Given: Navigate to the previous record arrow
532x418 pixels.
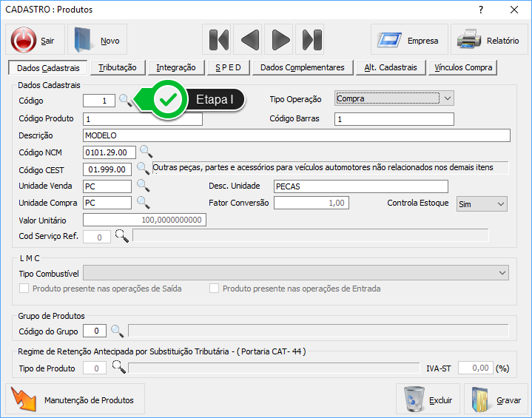Looking at the screenshot, I should 250,40.
